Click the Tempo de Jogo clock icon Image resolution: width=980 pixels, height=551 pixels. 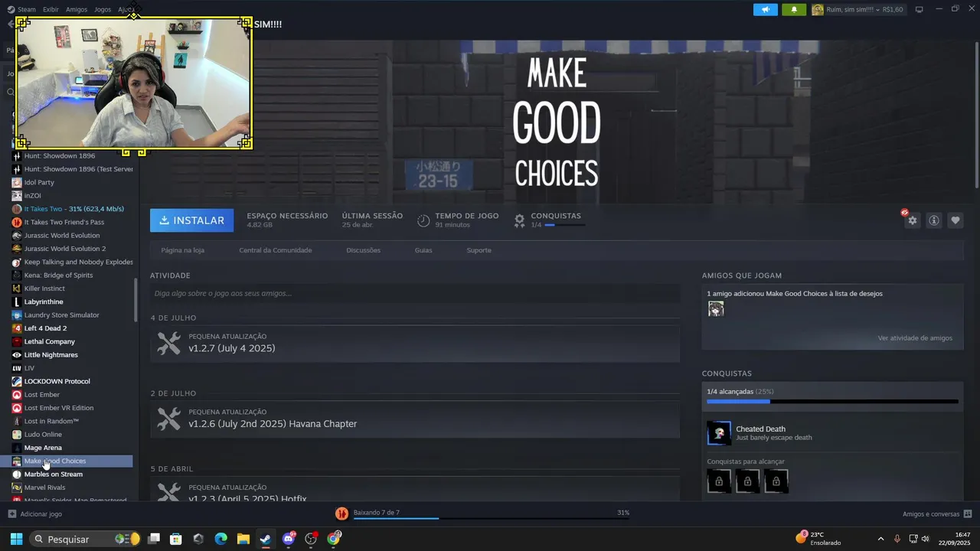point(423,220)
